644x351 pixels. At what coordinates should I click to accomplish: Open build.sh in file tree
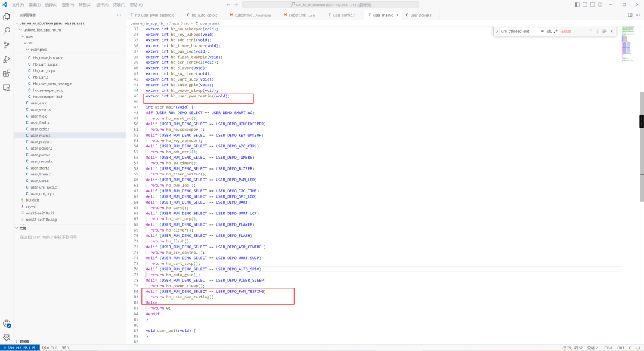click(32, 200)
